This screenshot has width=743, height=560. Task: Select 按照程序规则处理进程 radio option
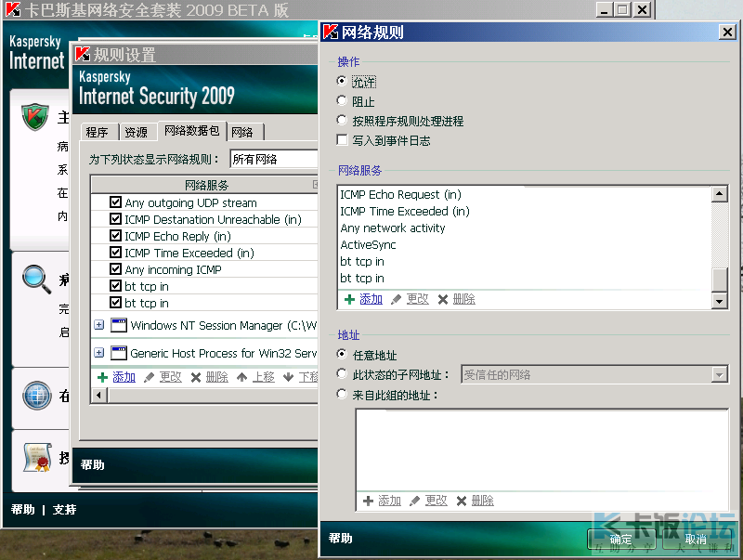342,120
